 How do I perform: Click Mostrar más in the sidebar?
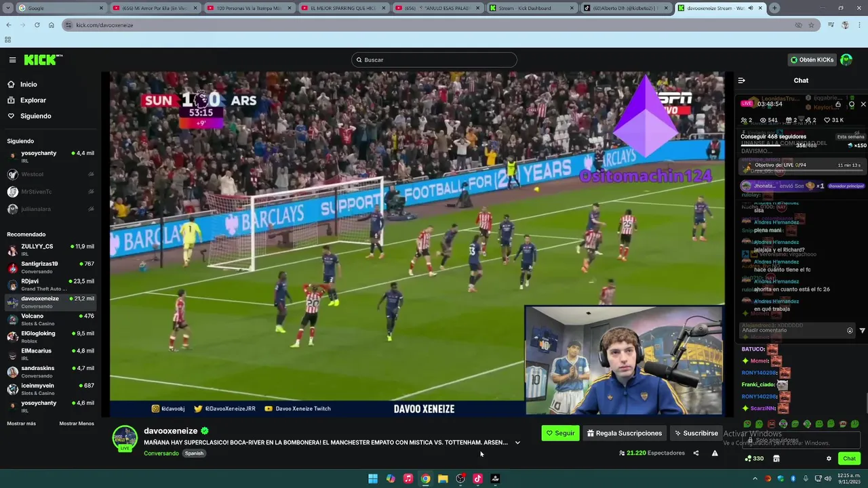[x=22, y=424]
